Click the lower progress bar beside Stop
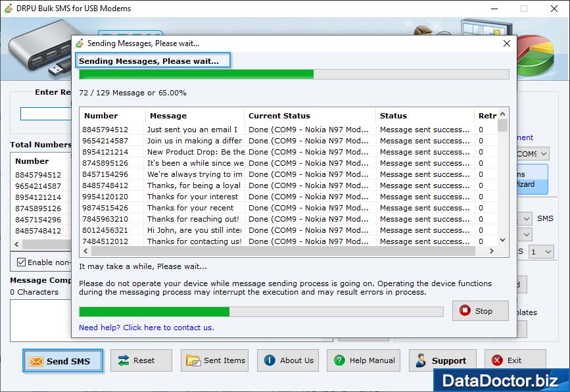The height and width of the screenshot is (392, 570). coord(261,312)
